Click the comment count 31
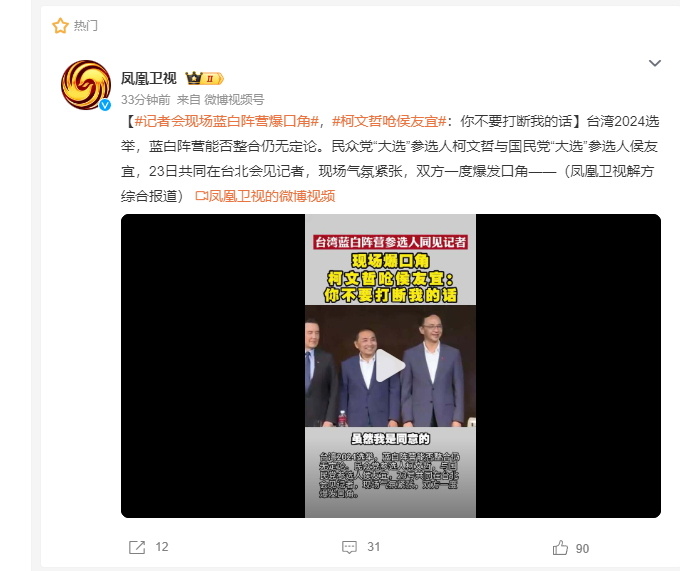This screenshot has height=571, width=680. pos(373,547)
